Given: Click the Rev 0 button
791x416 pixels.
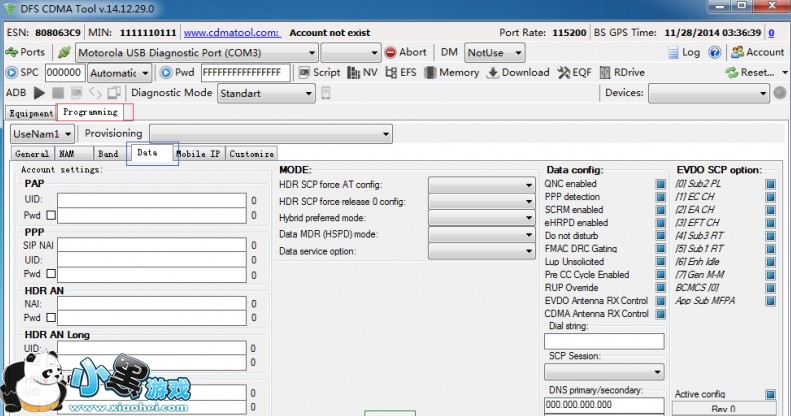Looking at the screenshot, I should pyautogui.click(x=724, y=409).
